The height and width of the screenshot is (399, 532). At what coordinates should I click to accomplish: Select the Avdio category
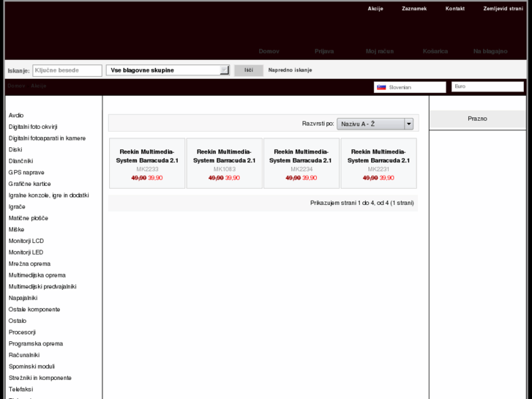point(16,116)
